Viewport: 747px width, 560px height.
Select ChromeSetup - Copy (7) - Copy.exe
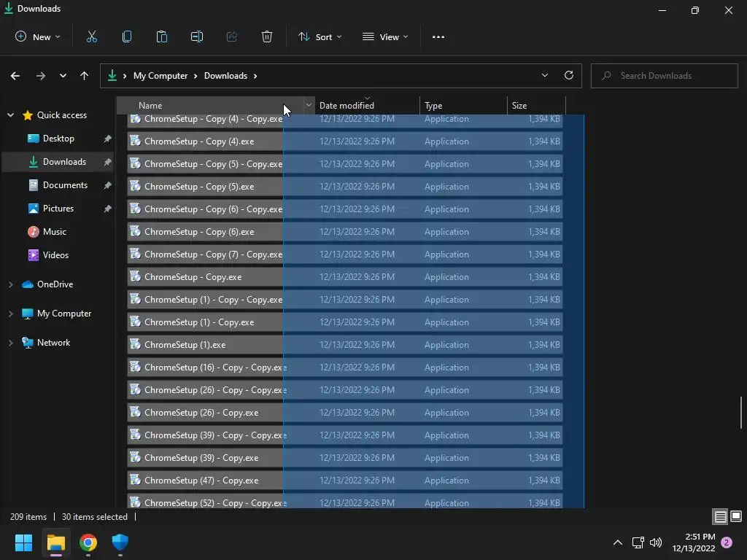coord(345,254)
